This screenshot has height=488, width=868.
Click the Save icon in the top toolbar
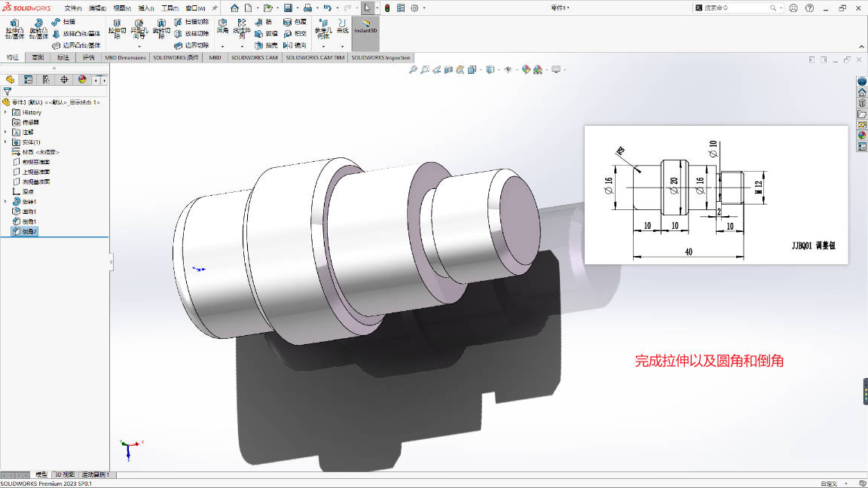(x=288, y=8)
